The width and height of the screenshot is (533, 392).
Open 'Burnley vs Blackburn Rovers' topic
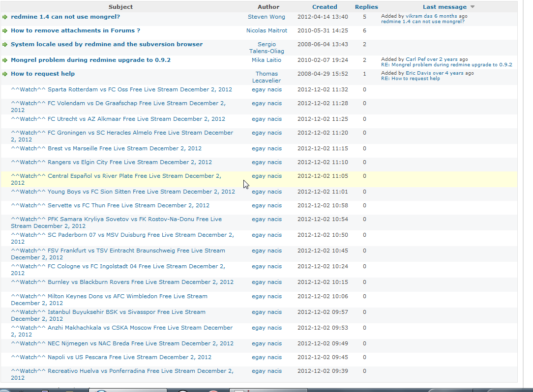click(122, 282)
